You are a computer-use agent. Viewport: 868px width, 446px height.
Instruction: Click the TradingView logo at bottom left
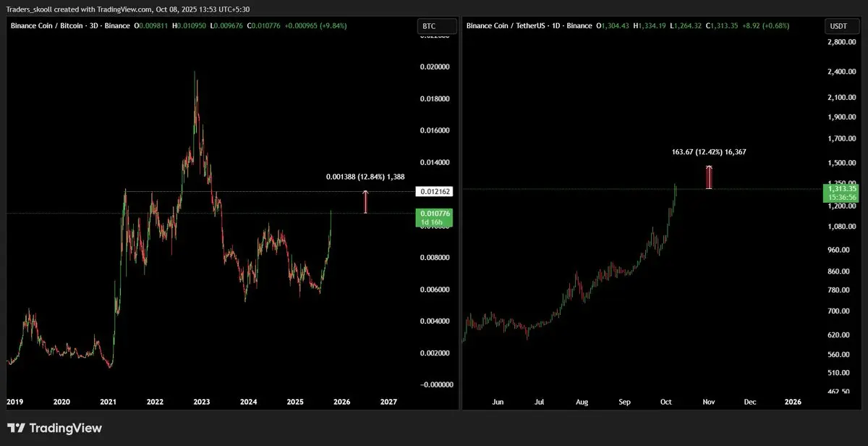point(54,429)
